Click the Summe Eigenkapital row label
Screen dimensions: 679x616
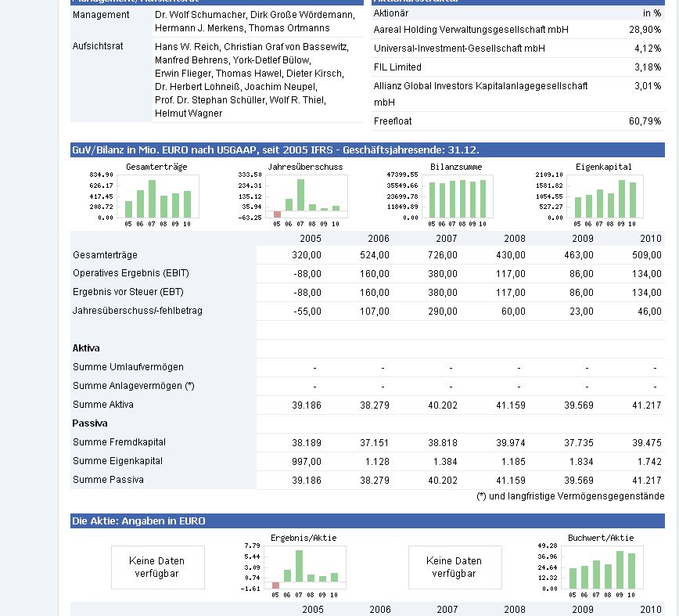[117, 460]
